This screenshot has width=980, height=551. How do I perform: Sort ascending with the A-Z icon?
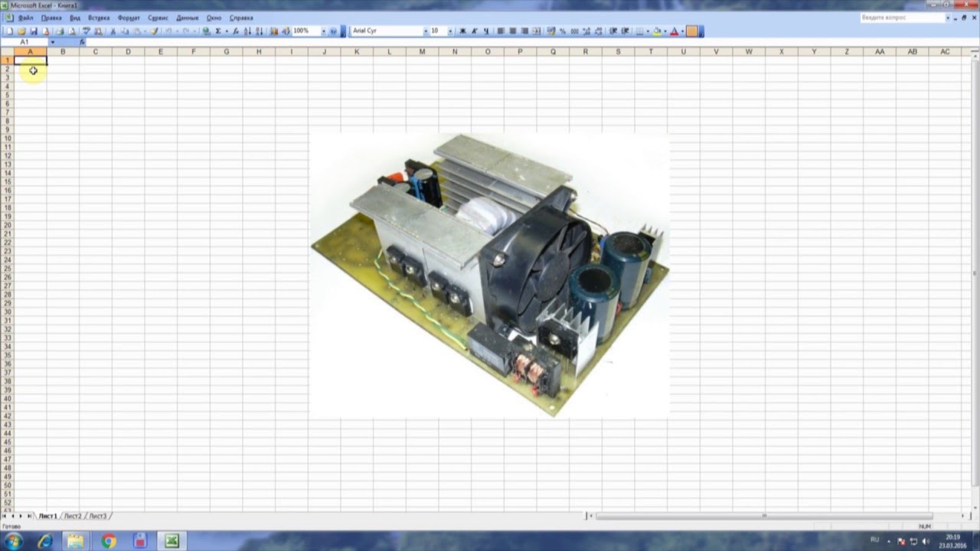coord(247,31)
